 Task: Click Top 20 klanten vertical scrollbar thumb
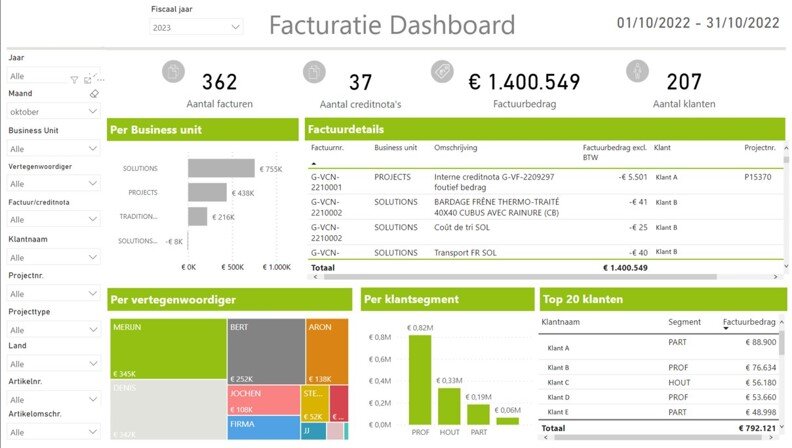782,342
